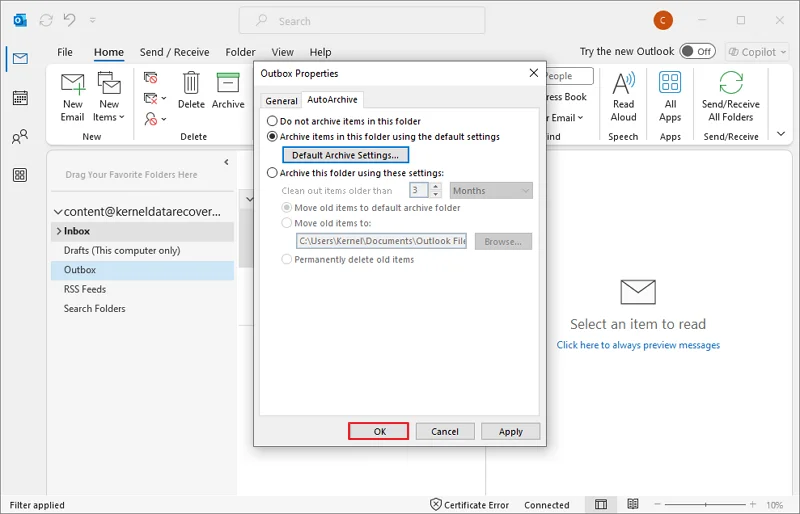Click the Browse button for the archive file
The image size is (800, 514).
point(503,241)
